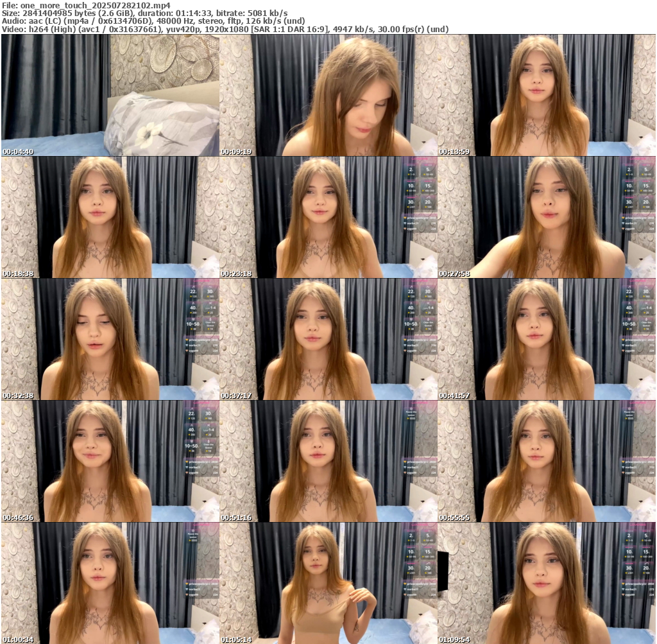
Task: View the thumbnail at 01:00:34
Action: coord(110,583)
